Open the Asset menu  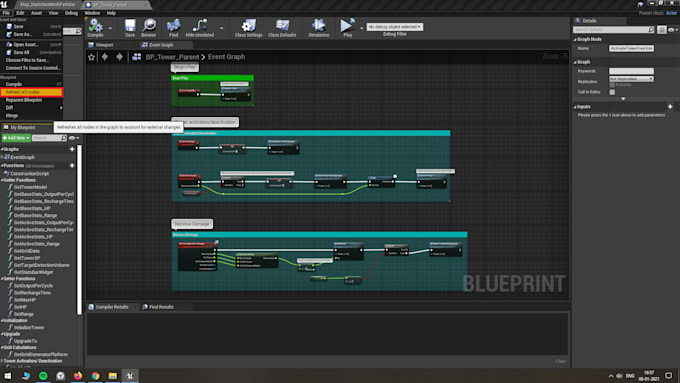pos(36,13)
